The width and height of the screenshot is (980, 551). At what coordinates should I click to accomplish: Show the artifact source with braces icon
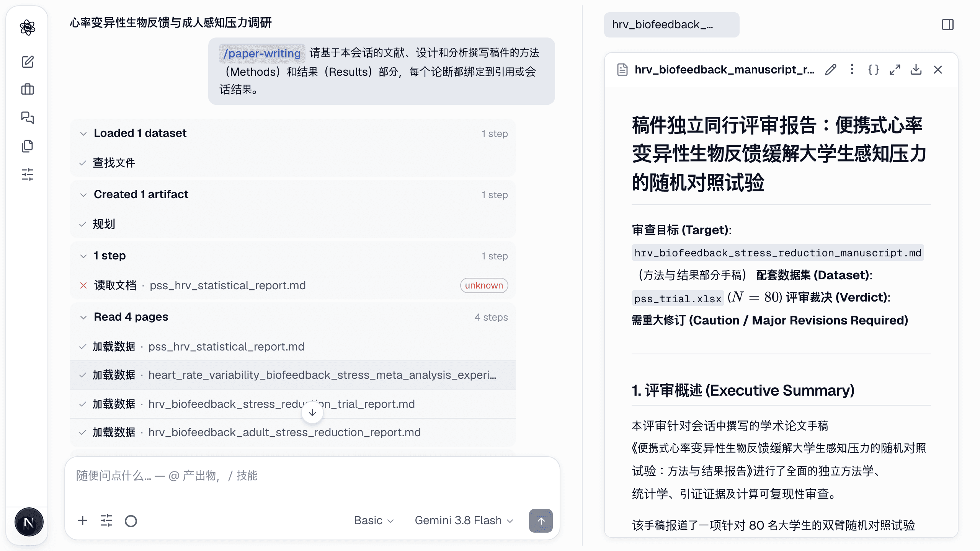tap(873, 70)
